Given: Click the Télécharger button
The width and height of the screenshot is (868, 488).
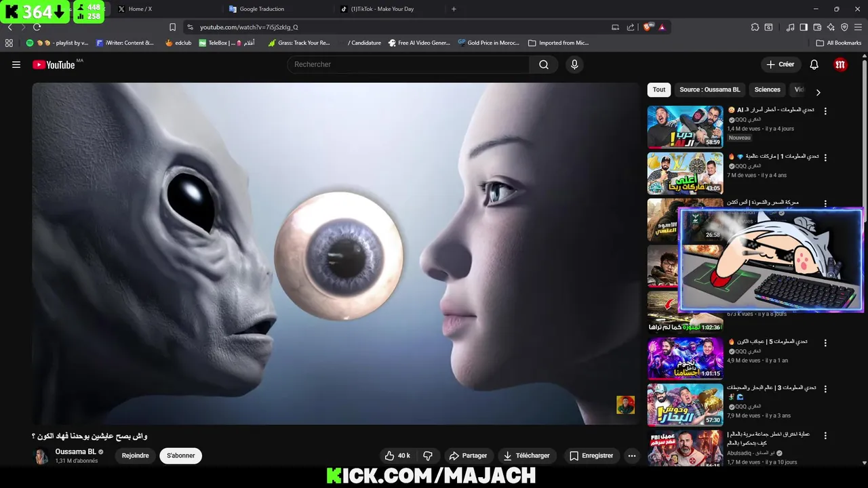Looking at the screenshot, I should tap(527, 455).
